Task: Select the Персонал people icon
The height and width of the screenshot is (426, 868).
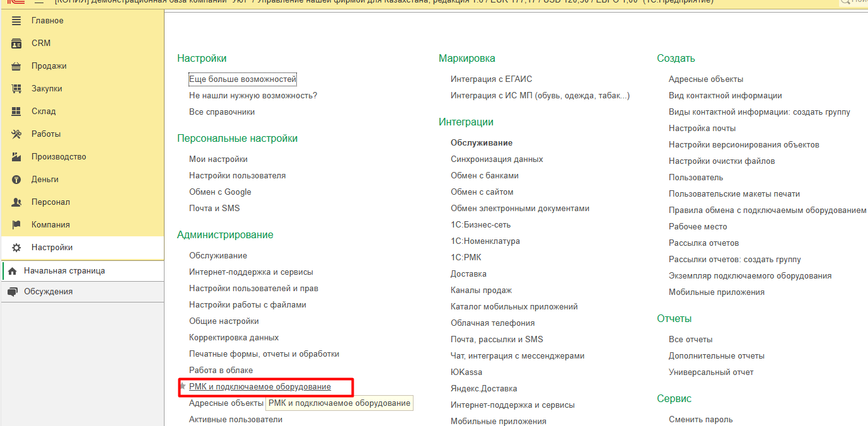Action: coord(17,202)
